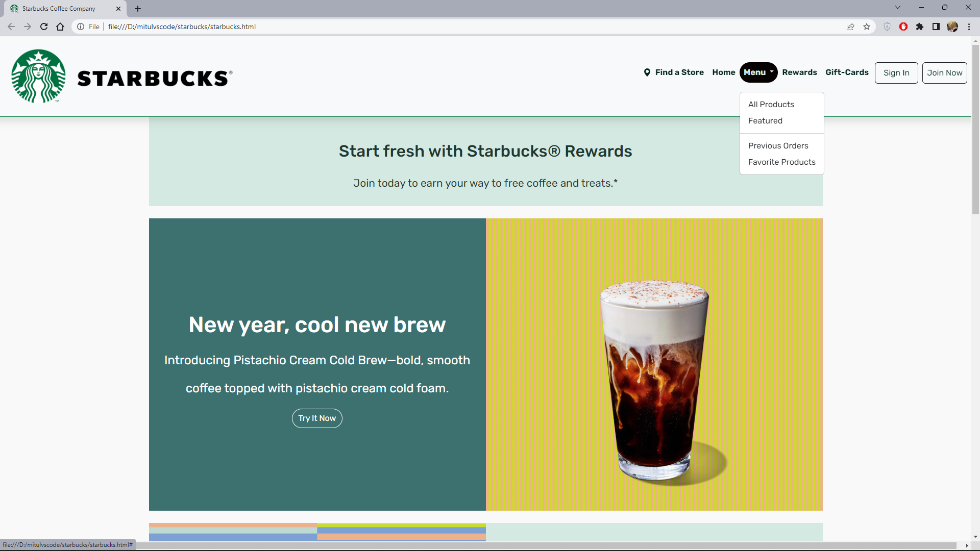The height and width of the screenshot is (551, 980).
Task: Reload the starbucks.html page
Action: point(43,27)
